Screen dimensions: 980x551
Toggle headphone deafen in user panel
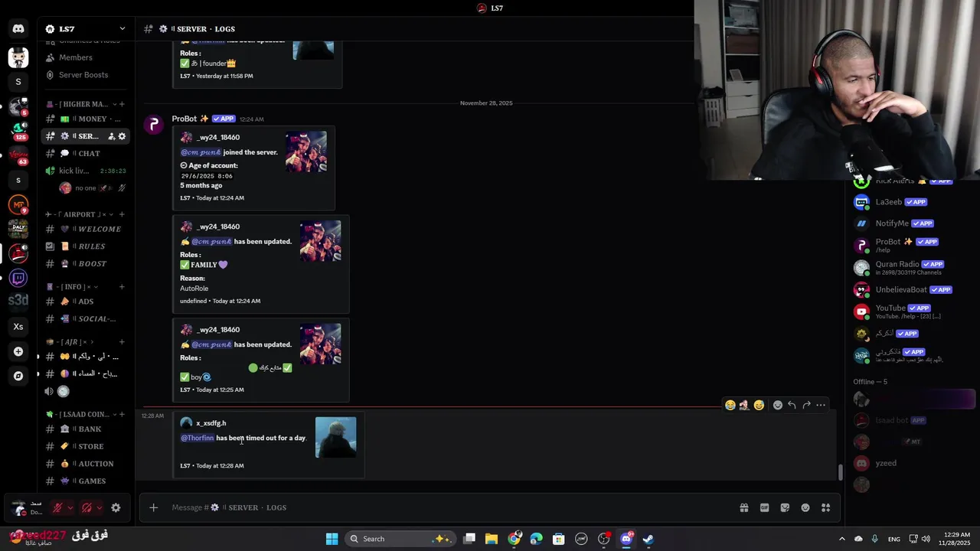[x=87, y=507]
